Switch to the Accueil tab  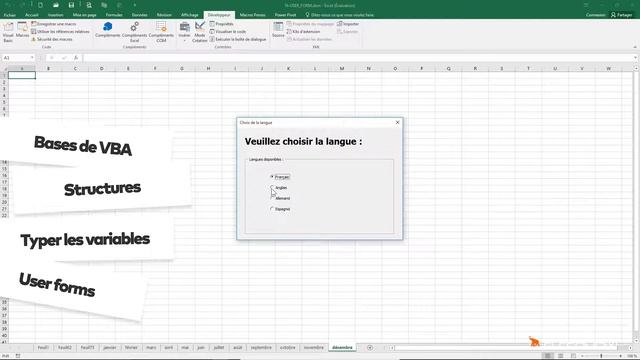click(31, 15)
